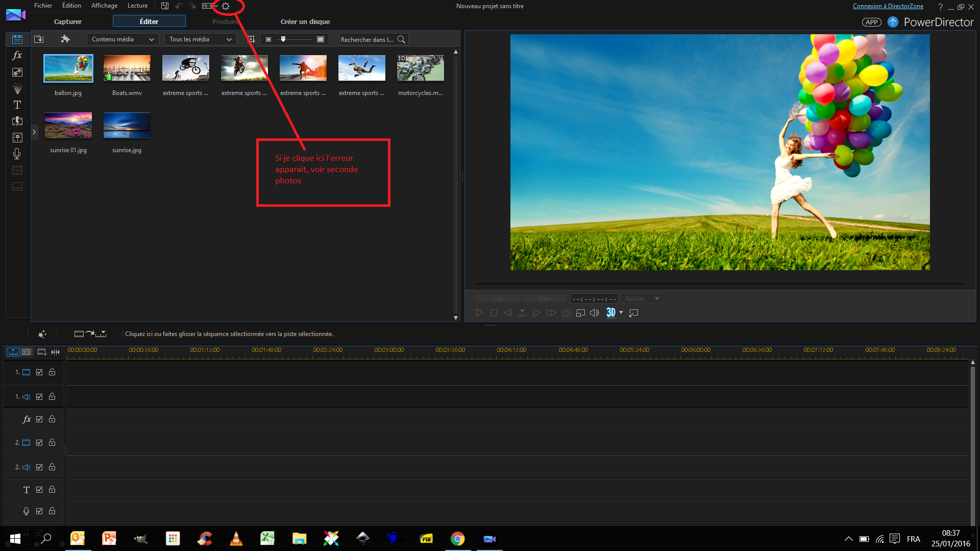Open the Fichier menu

point(43,6)
